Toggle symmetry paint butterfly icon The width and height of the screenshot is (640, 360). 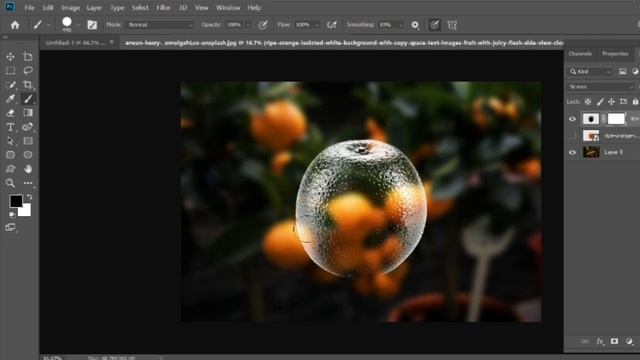[x=452, y=25]
